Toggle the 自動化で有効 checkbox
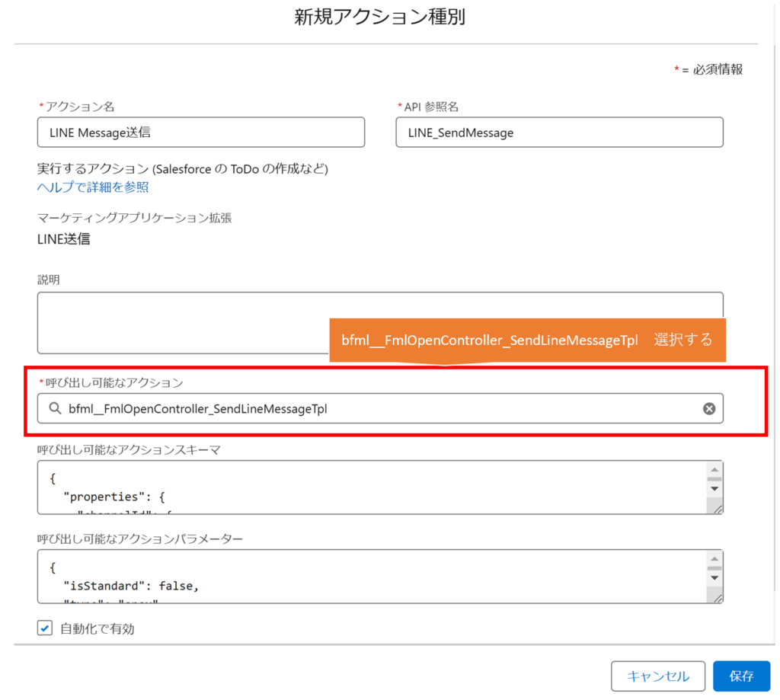The height and width of the screenshot is (700, 780). [45, 628]
